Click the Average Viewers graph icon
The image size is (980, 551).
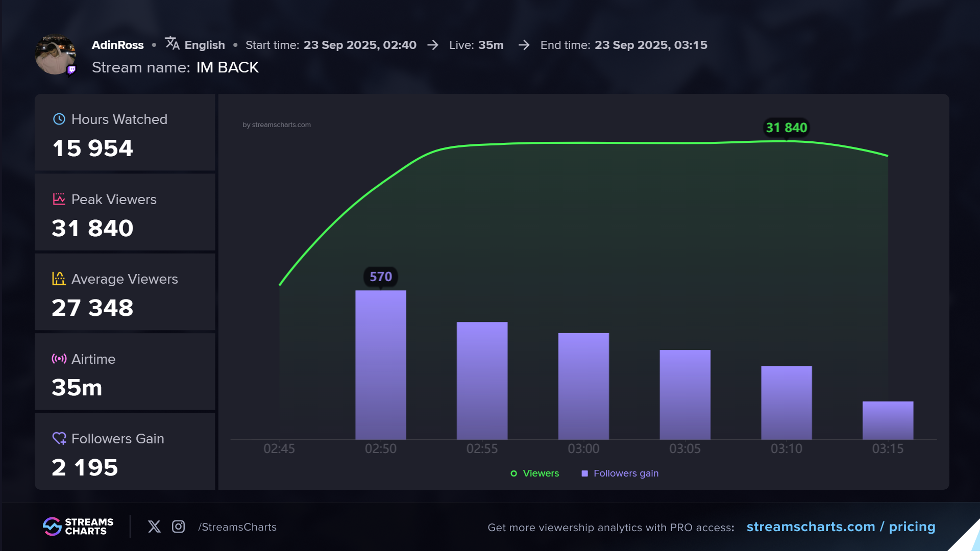point(59,279)
